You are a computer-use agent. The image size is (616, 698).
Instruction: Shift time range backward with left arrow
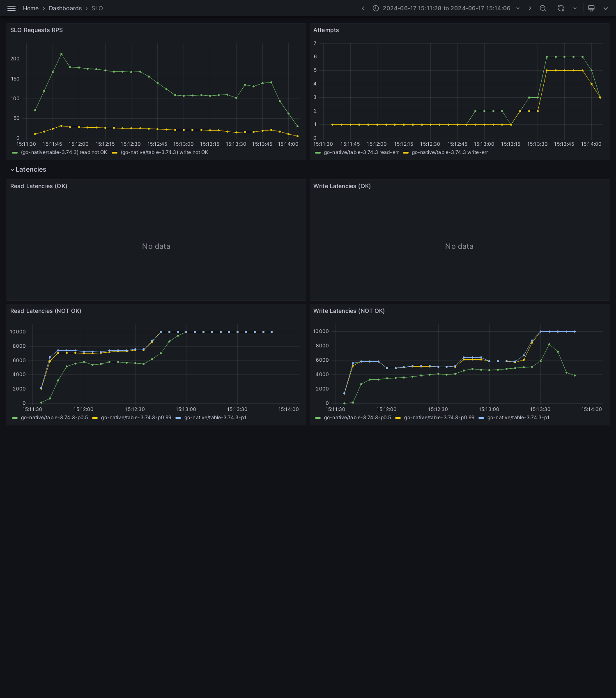[363, 8]
